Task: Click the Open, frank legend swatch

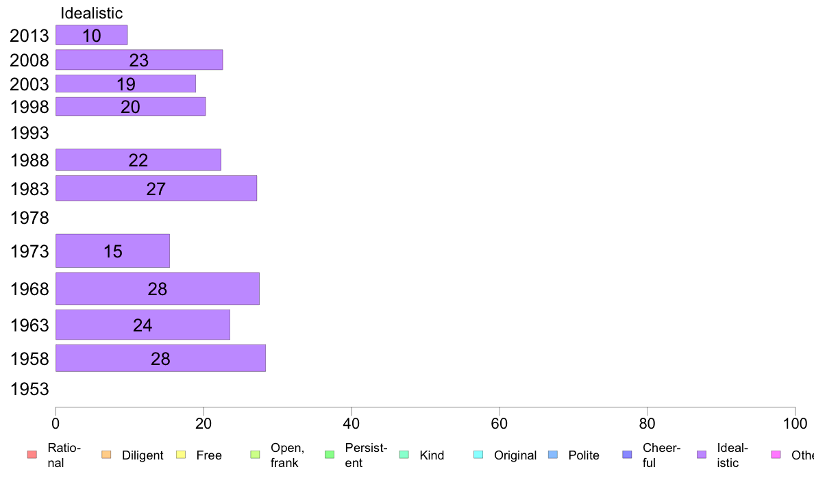Action: (255, 455)
